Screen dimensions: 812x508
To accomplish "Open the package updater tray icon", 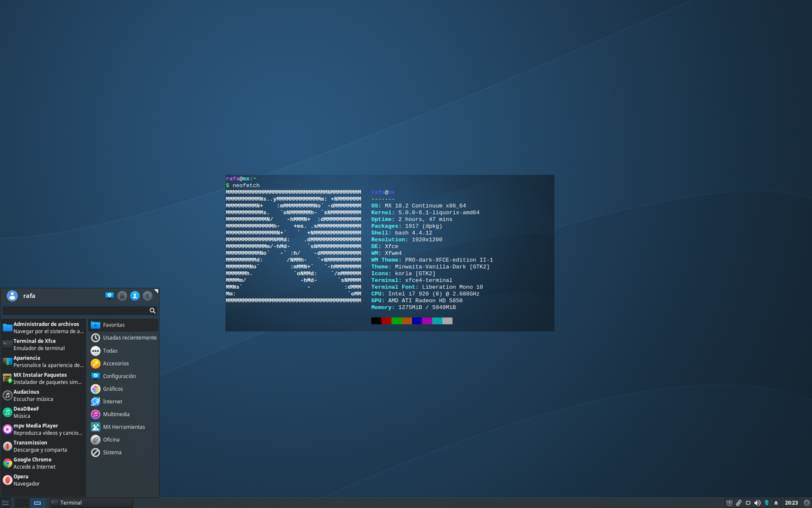I will [730, 503].
